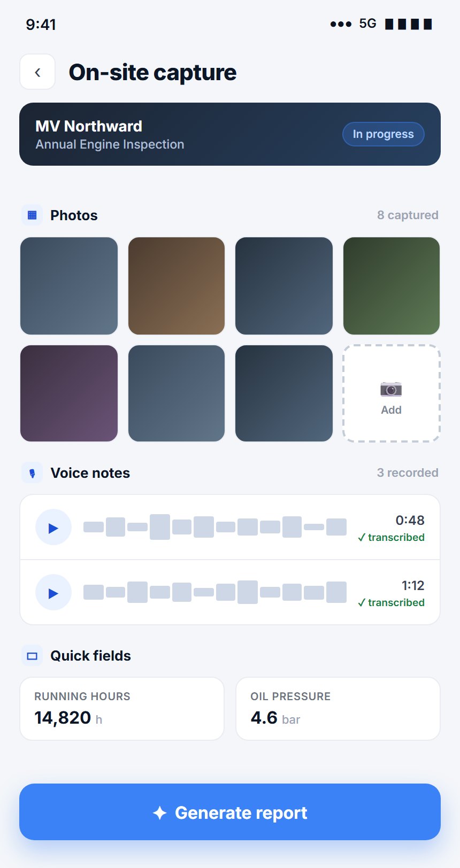Click the 9:41 clock in status bar
460x868 pixels.
click(41, 25)
